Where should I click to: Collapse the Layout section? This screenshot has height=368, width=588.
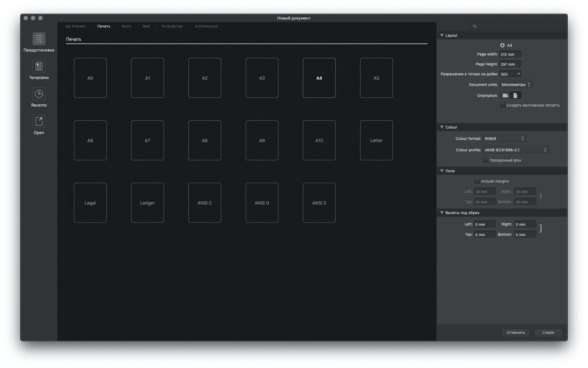442,35
